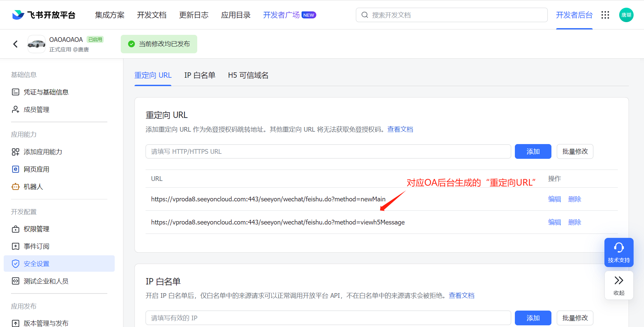Go back using the left arrow
This screenshot has height=327, width=644.
15,44
